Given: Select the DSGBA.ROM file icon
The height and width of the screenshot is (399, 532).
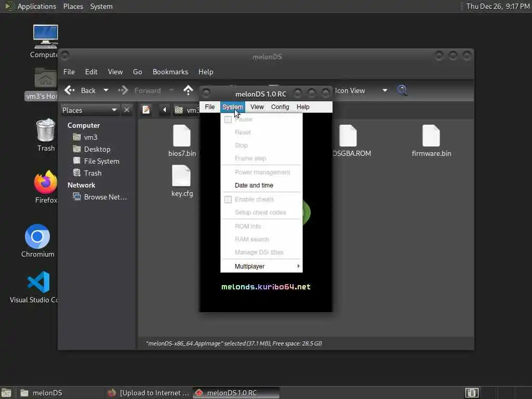Looking at the screenshot, I should pyautogui.click(x=348, y=136).
